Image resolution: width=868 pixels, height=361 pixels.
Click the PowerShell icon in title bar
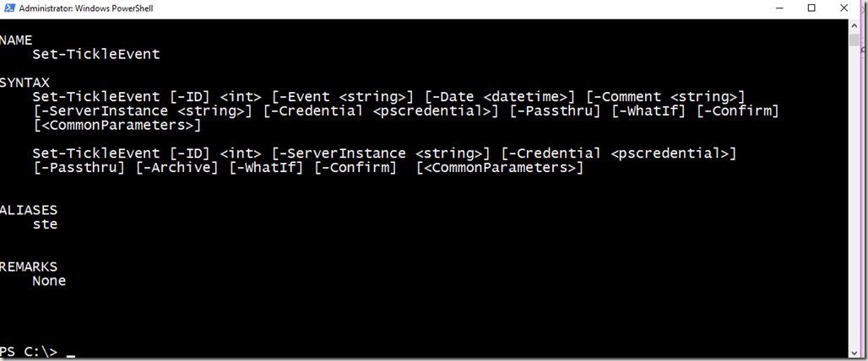[x=8, y=8]
